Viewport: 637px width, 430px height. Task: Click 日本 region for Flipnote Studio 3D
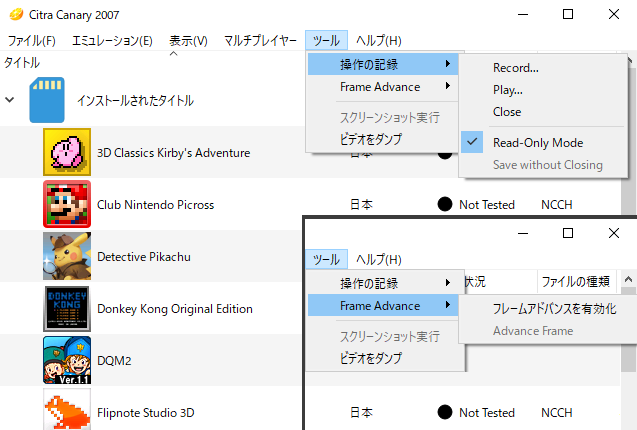(x=361, y=413)
